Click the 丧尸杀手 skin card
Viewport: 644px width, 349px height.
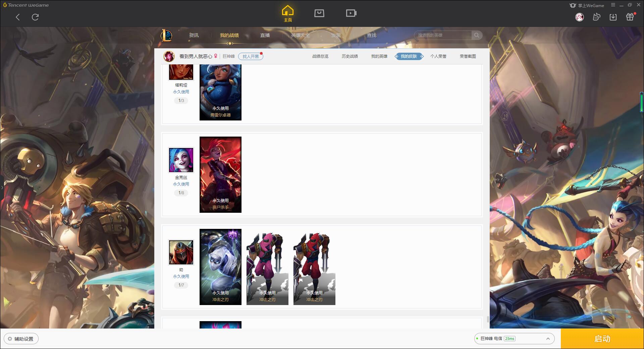pyautogui.click(x=220, y=174)
